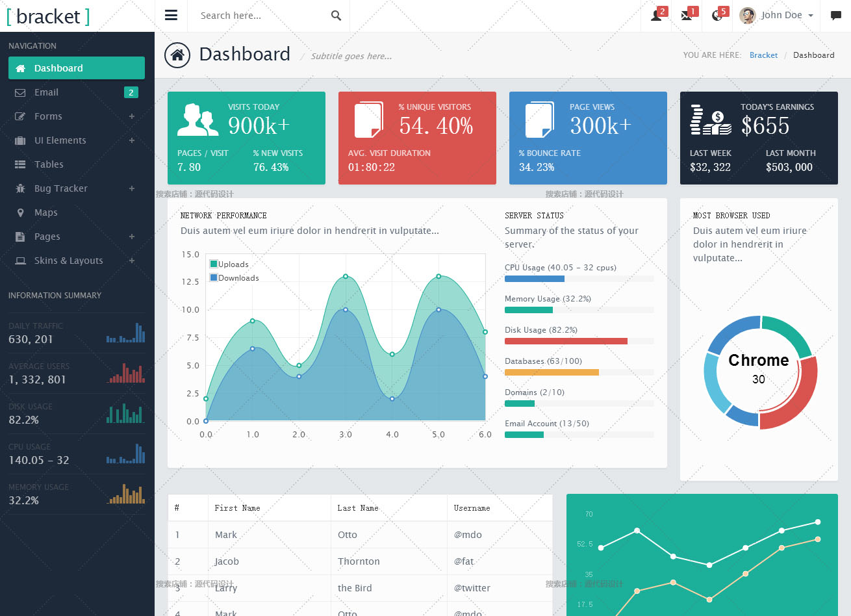Click the home icon beside Dashboard title
The width and height of the screenshot is (851, 616).
177,55
